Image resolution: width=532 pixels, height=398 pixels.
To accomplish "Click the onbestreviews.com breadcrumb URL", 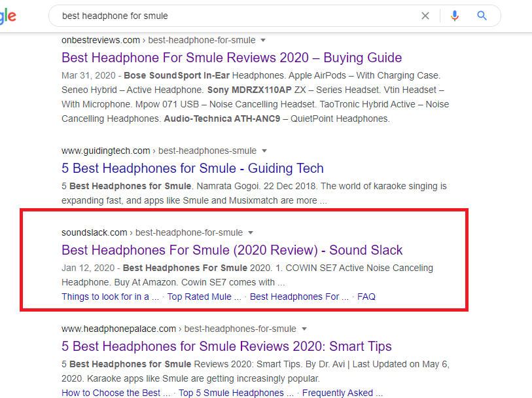I will 158,41.
